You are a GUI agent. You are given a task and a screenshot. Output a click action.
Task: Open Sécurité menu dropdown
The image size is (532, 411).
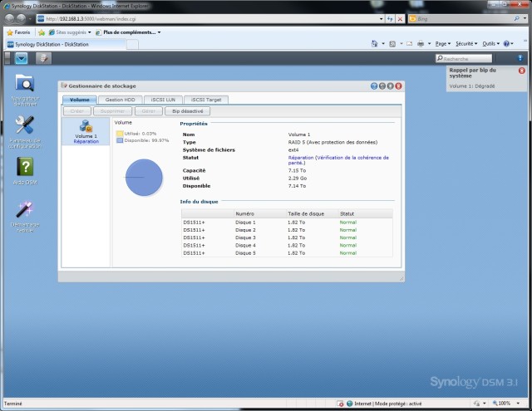[466, 44]
